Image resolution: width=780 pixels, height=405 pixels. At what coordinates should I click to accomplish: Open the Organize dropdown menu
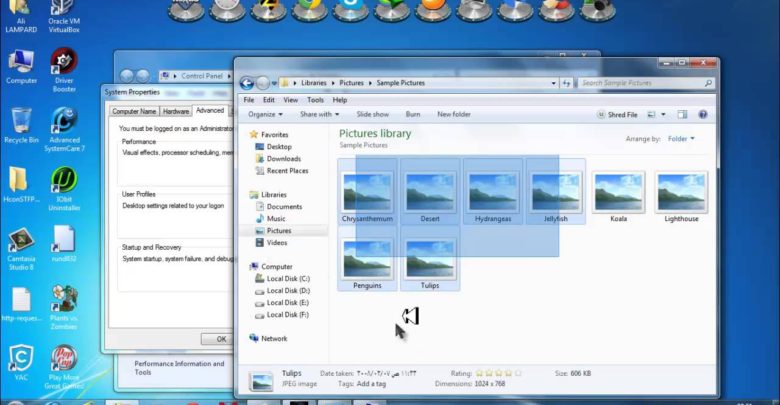tap(265, 114)
